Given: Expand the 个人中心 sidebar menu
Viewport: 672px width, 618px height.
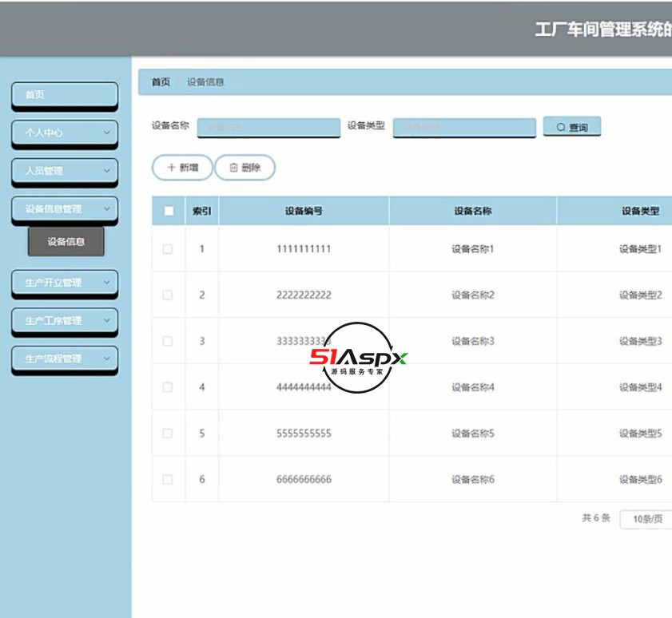Looking at the screenshot, I should click(64, 133).
